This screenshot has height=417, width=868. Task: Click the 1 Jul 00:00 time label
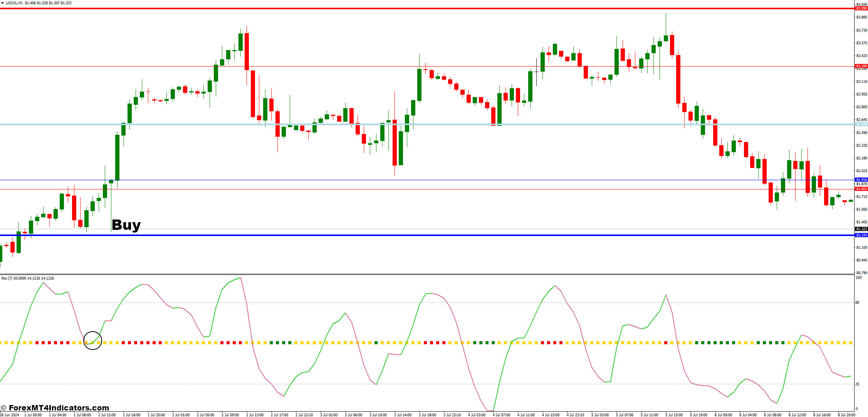click(33, 415)
